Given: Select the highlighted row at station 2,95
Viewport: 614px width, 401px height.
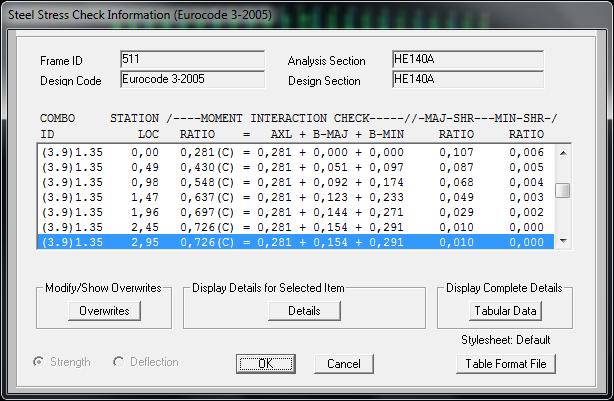Looking at the screenshot, I should (x=296, y=242).
